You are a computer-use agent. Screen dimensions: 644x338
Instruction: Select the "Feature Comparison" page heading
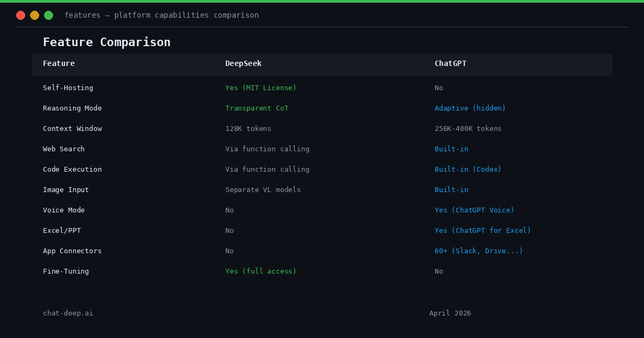point(106,42)
